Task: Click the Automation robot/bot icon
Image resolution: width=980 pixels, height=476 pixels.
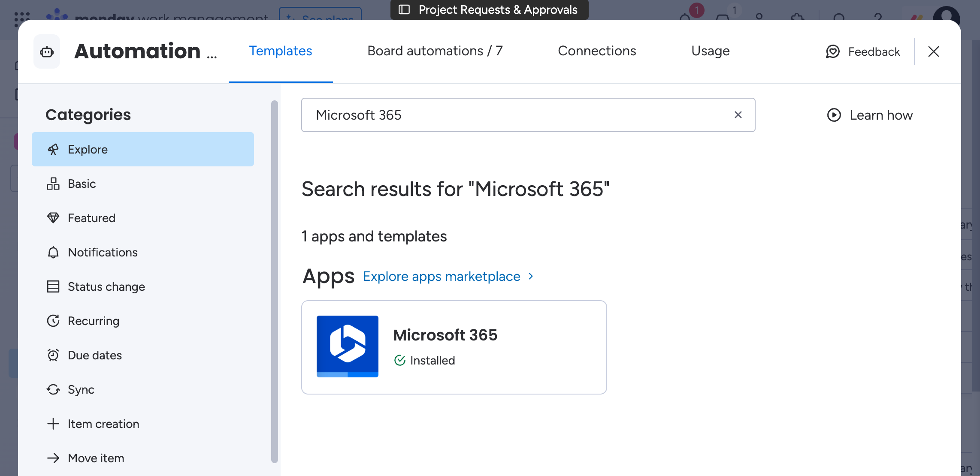Action: pyautogui.click(x=47, y=51)
